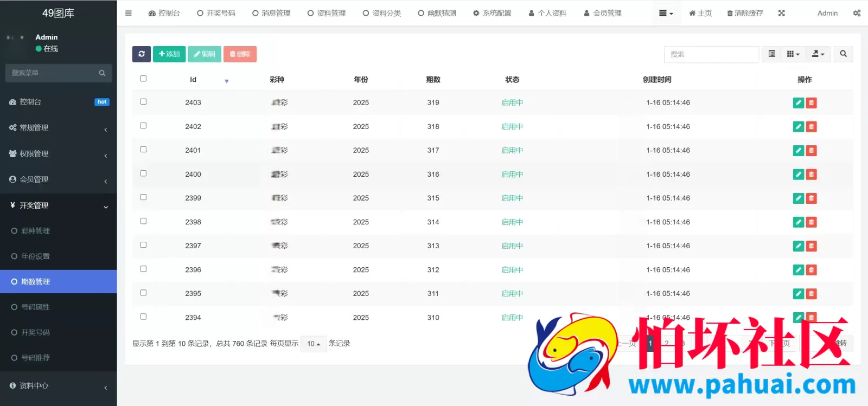Check the box for row 2400
This screenshot has height=406, width=868.
point(143,173)
